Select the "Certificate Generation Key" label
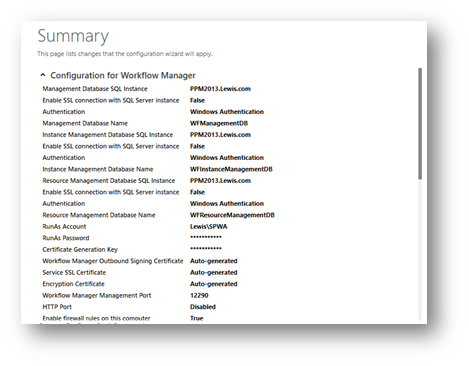The image size is (469, 366). point(80,250)
